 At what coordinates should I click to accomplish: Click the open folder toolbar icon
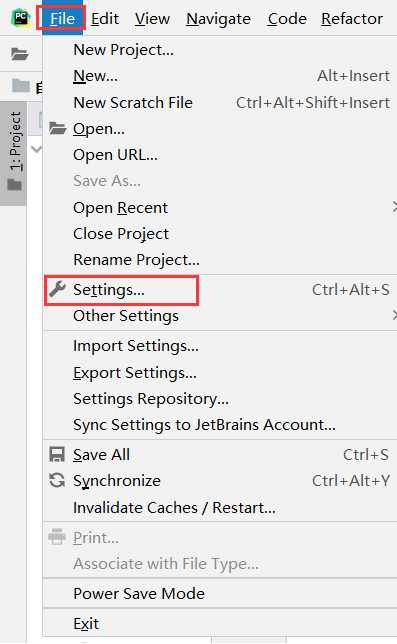coord(20,54)
